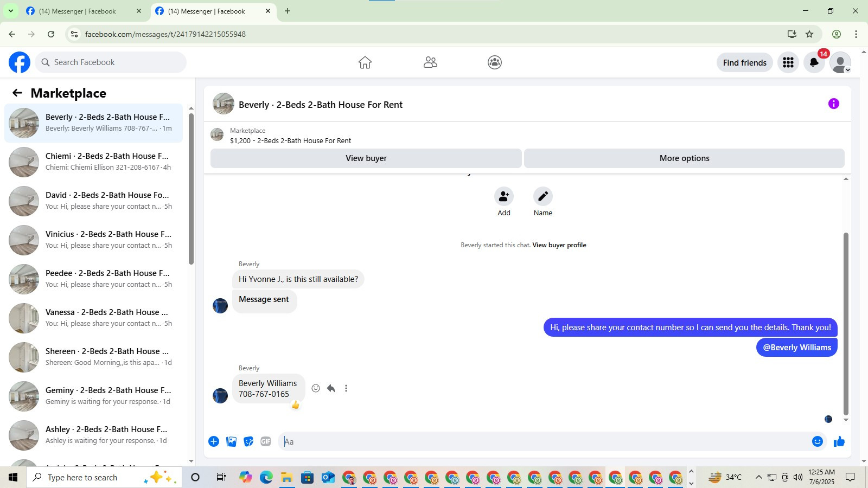Open conversation information purple icon
This screenshot has width=868, height=488.
point(834,104)
